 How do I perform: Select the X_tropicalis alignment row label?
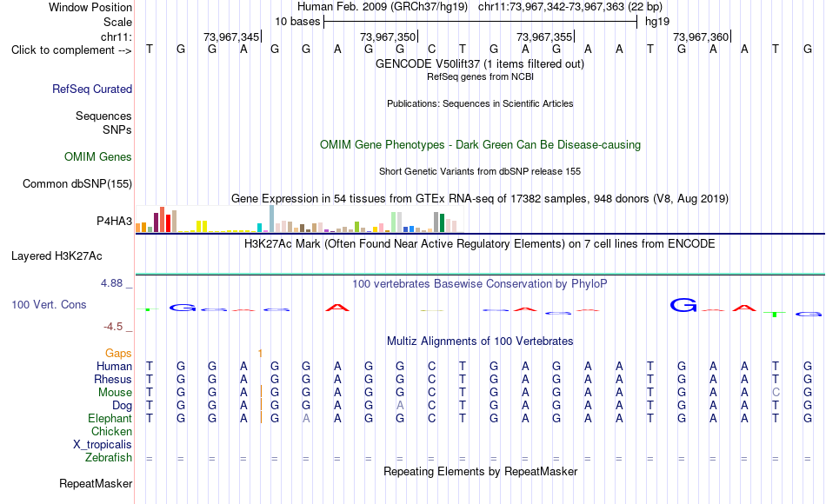103,445
